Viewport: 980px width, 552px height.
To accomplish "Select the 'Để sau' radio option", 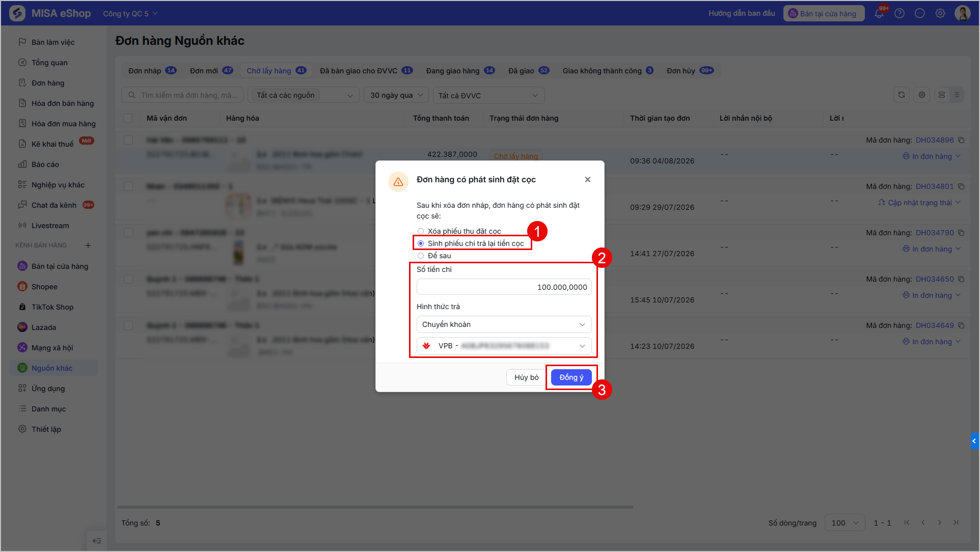I will pos(421,256).
